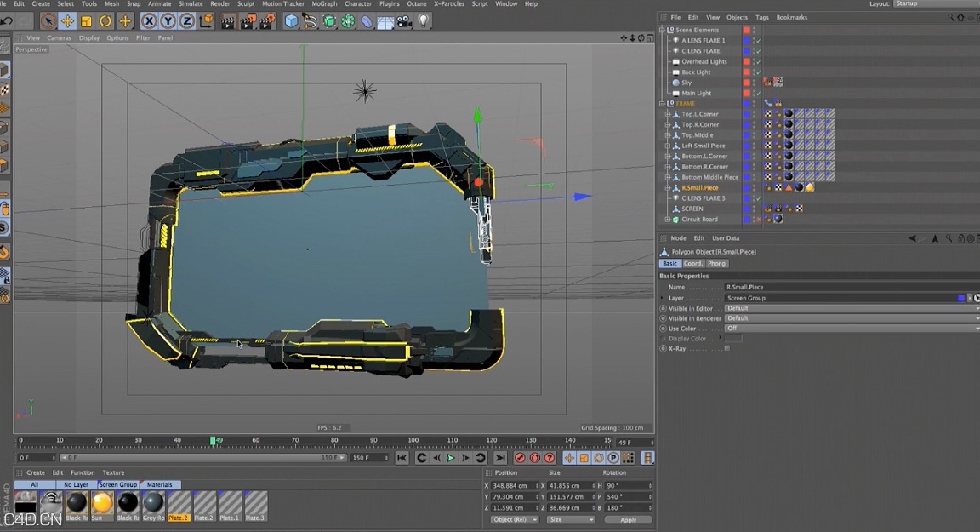Switch to the Coord. tab in Attributes
This screenshot has width=980, height=532.
click(x=693, y=263)
